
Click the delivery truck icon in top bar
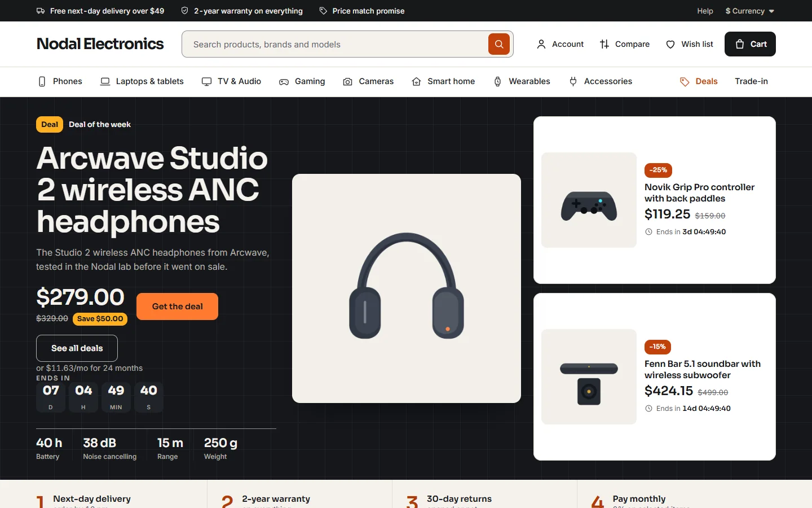pos(41,11)
